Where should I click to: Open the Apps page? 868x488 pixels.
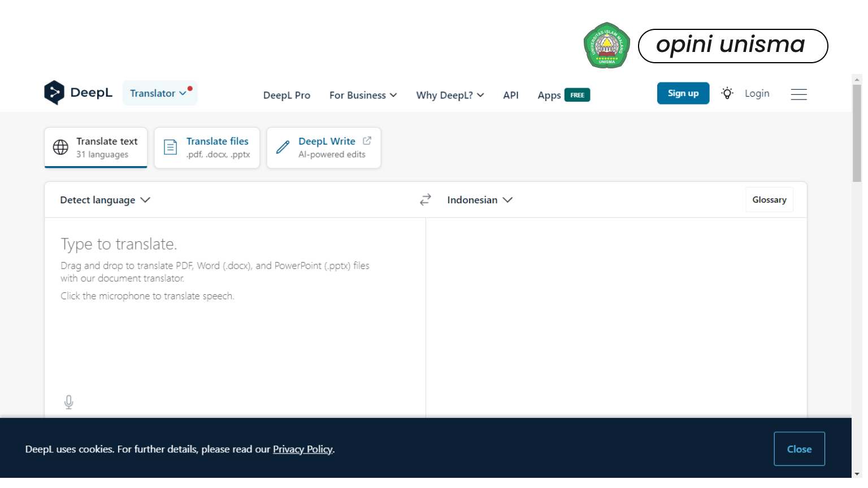[549, 95]
